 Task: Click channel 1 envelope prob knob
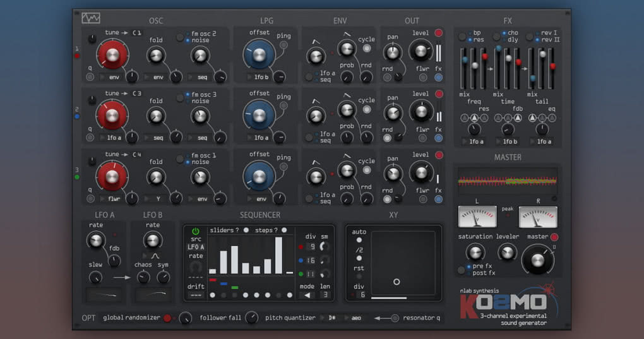click(347, 76)
